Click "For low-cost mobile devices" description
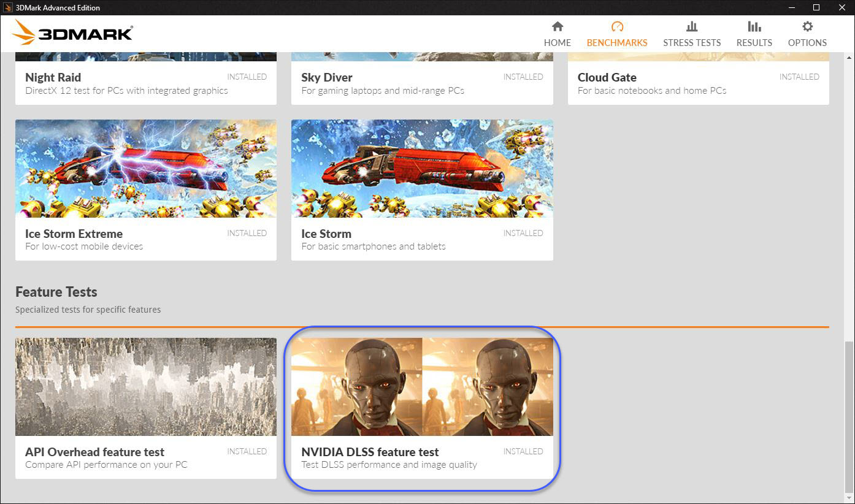The image size is (855, 504). pos(84,246)
